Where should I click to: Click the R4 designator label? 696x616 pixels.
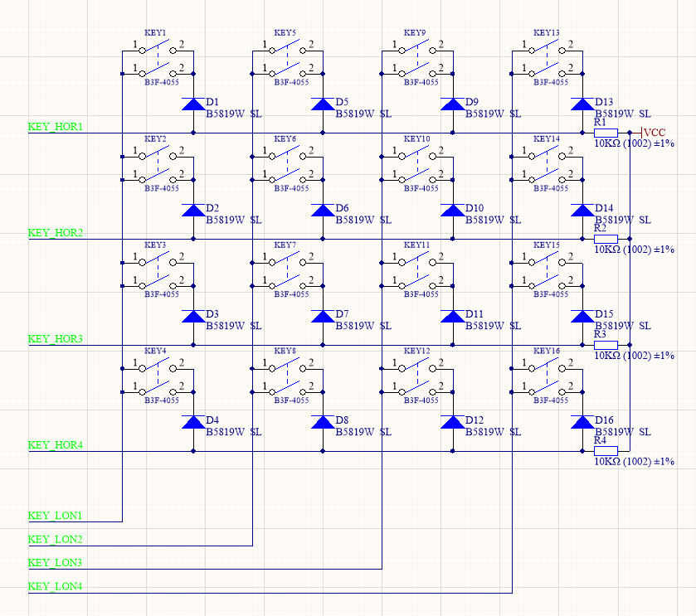pos(600,440)
